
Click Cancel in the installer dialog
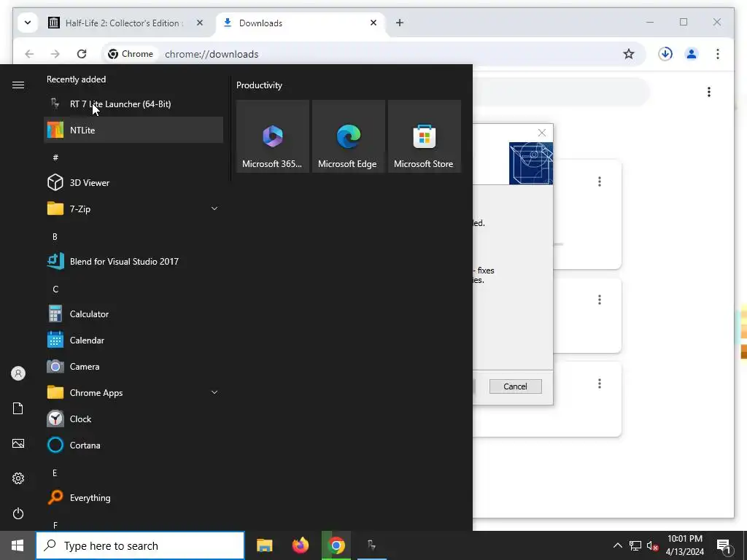click(516, 386)
